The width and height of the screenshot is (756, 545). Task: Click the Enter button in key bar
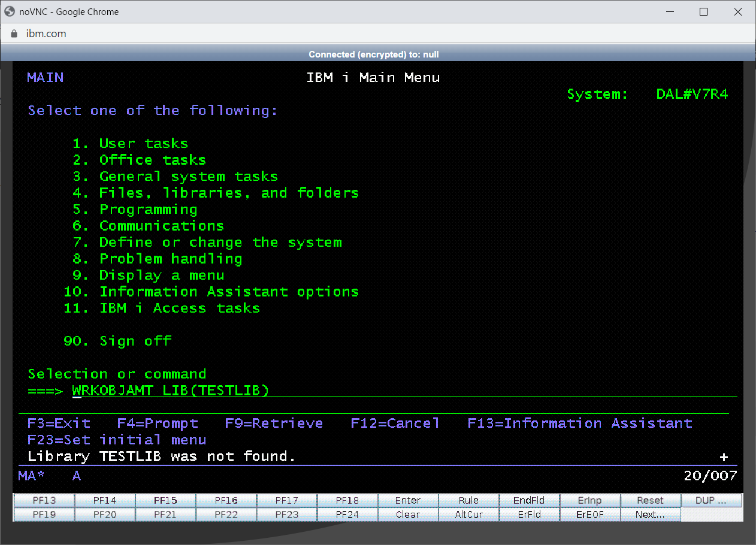[x=408, y=501]
